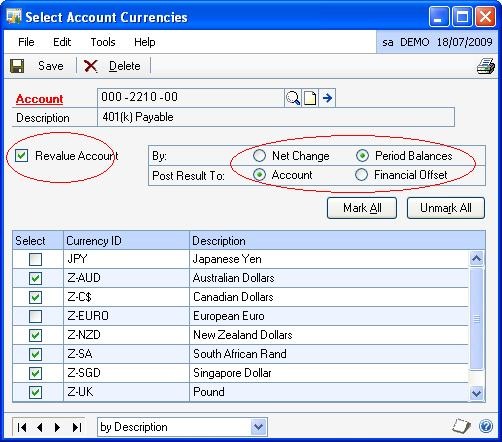Click the window icon in title bar

coord(14,17)
